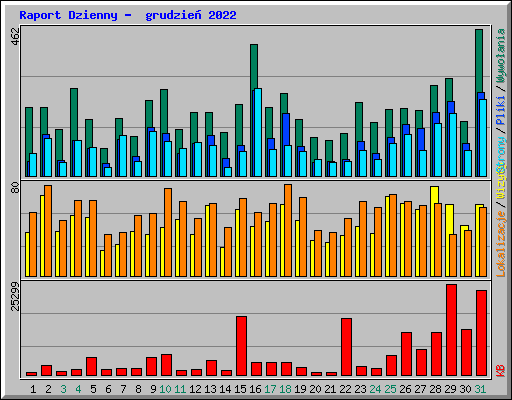The height and width of the screenshot is (400, 512).
Task: Click the green hits bar for day 10
Action: [x=164, y=111]
